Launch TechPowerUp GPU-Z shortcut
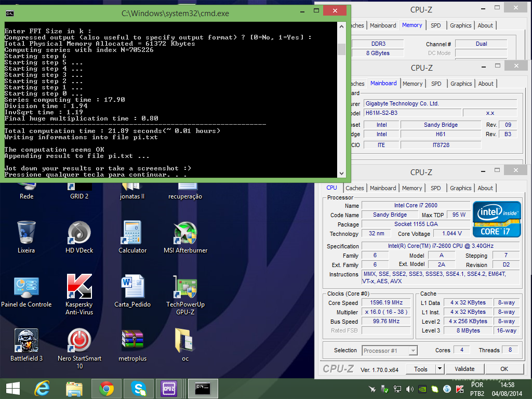The width and height of the screenshot is (532, 399). click(185, 295)
